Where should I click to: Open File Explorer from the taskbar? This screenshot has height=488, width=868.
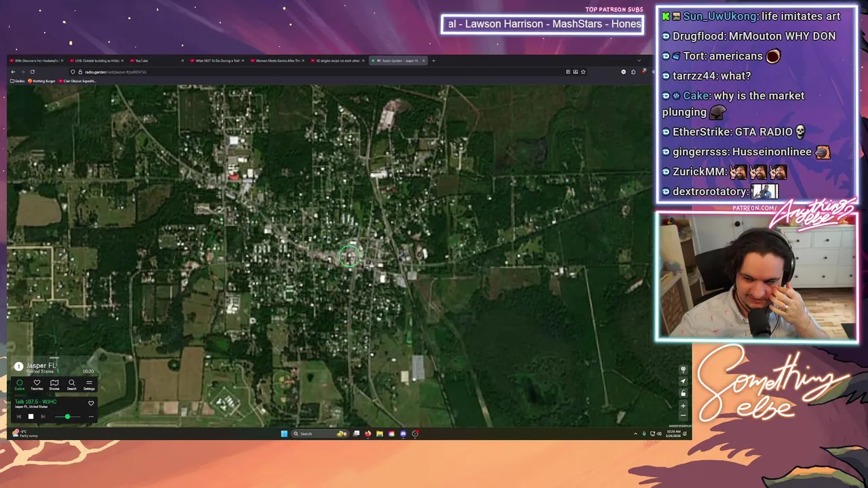coord(380,434)
